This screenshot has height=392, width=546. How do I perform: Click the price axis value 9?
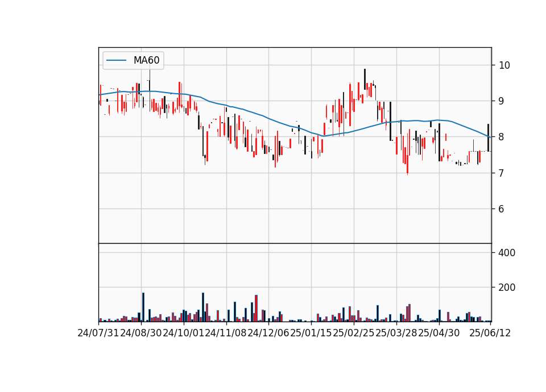coord(502,101)
